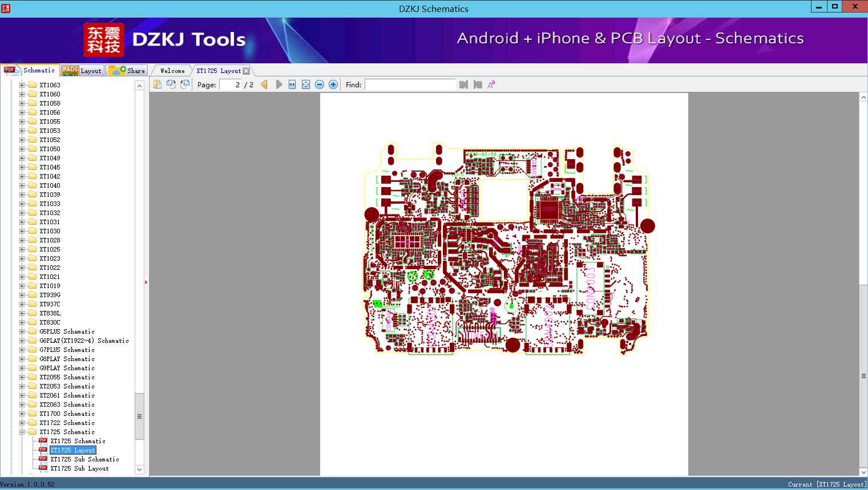The height and width of the screenshot is (490, 868).
Task: Click the Find text field
Action: tap(410, 84)
